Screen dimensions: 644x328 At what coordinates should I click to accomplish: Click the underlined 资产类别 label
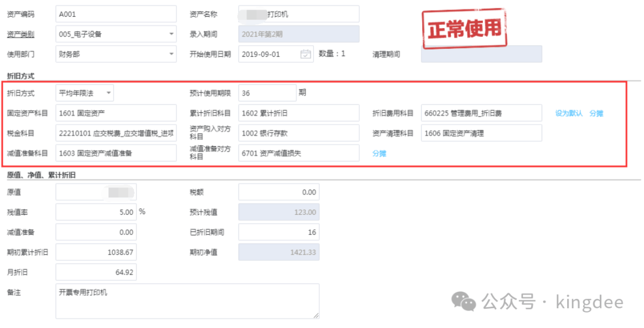click(x=20, y=34)
